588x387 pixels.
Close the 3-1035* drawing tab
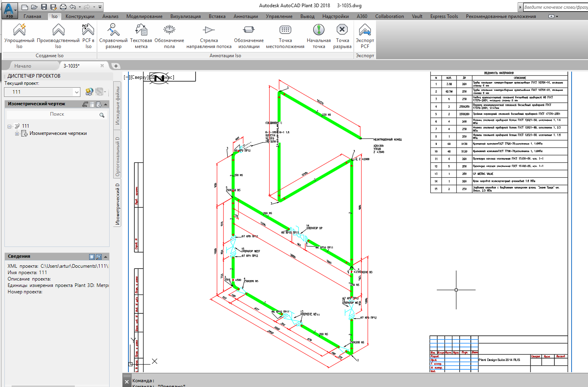point(102,66)
